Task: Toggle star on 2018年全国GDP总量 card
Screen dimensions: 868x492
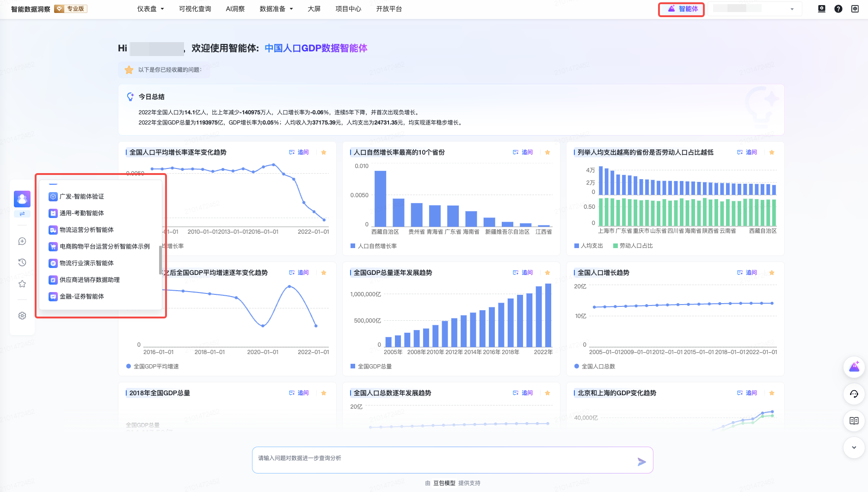Action: (324, 393)
